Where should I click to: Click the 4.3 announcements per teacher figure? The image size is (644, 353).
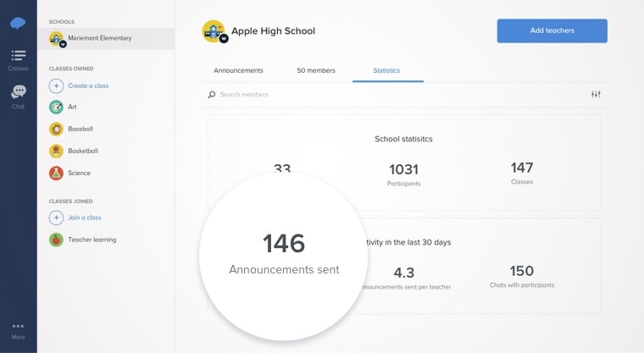[404, 279]
